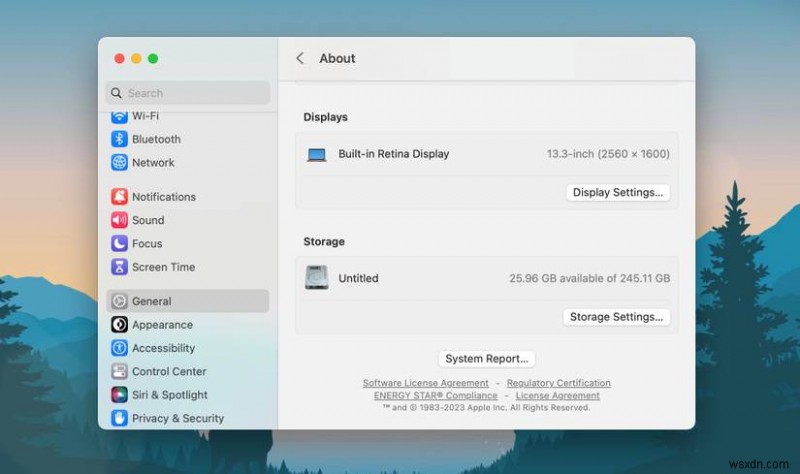Click the red close window button
The height and width of the screenshot is (474, 800).
(119, 59)
